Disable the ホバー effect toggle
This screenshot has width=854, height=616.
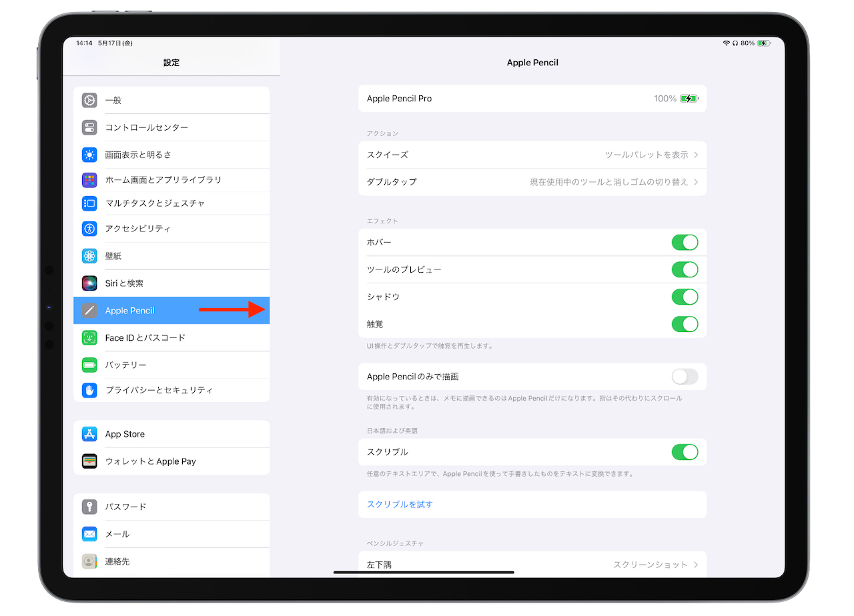click(x=685, y=242)
